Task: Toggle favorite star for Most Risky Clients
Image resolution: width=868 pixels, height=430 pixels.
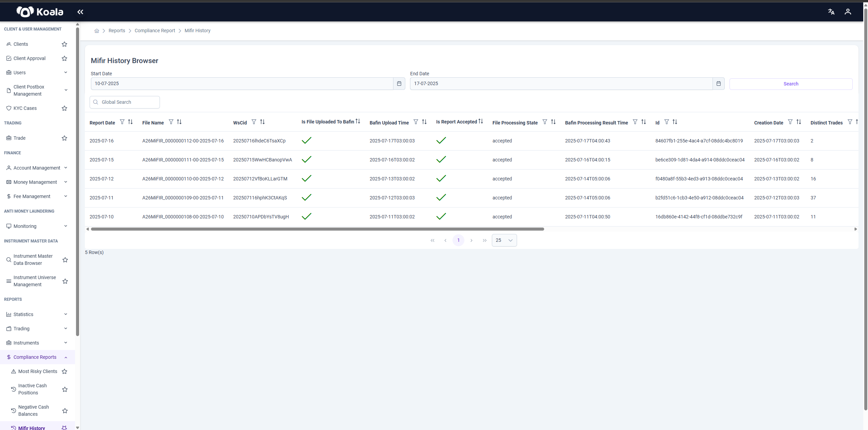Action: tap(64, 371)
